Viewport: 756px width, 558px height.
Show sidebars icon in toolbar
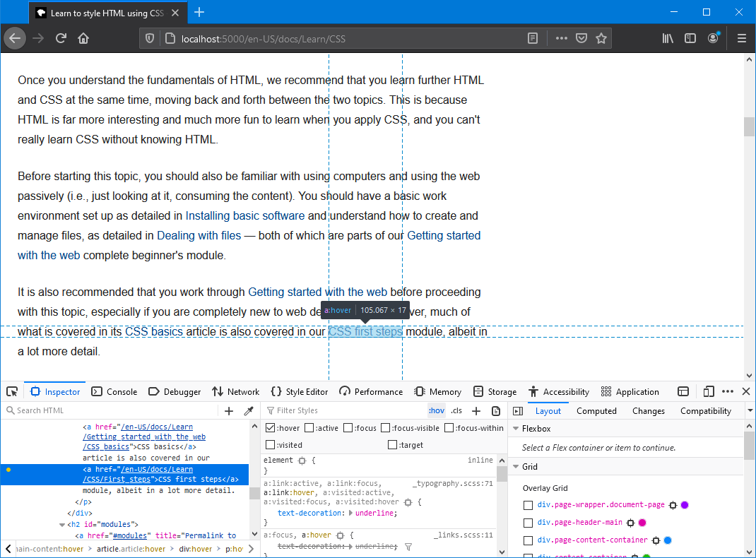(690, 39)
